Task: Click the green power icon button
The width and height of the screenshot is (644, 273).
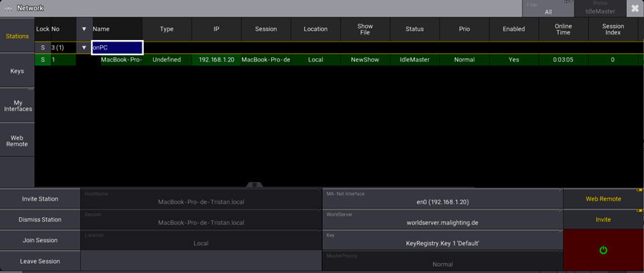Action: click(x=603, y=250)
